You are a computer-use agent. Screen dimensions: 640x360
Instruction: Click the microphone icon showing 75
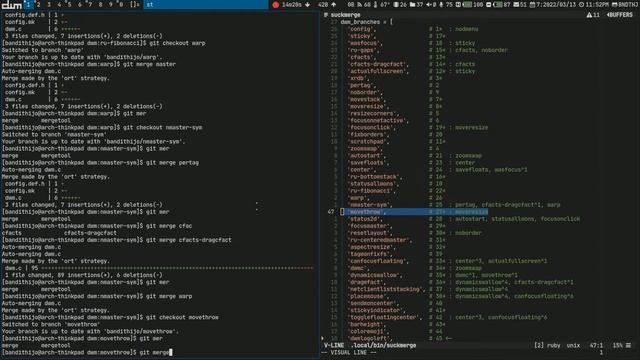(441, 5)
